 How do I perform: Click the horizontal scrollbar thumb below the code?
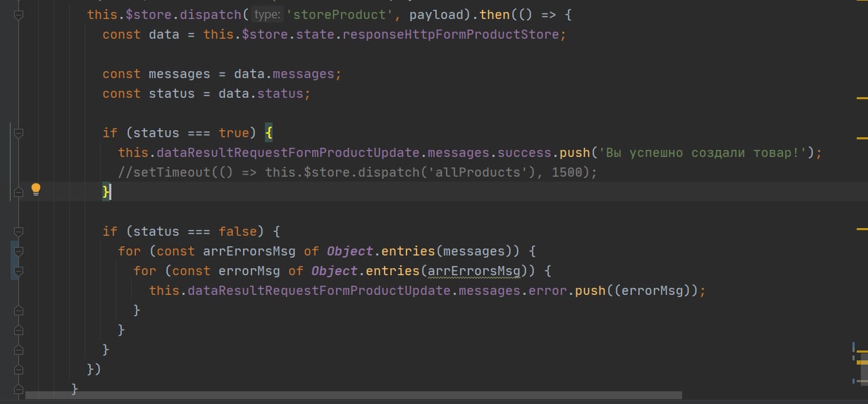(x=353, y=396)
